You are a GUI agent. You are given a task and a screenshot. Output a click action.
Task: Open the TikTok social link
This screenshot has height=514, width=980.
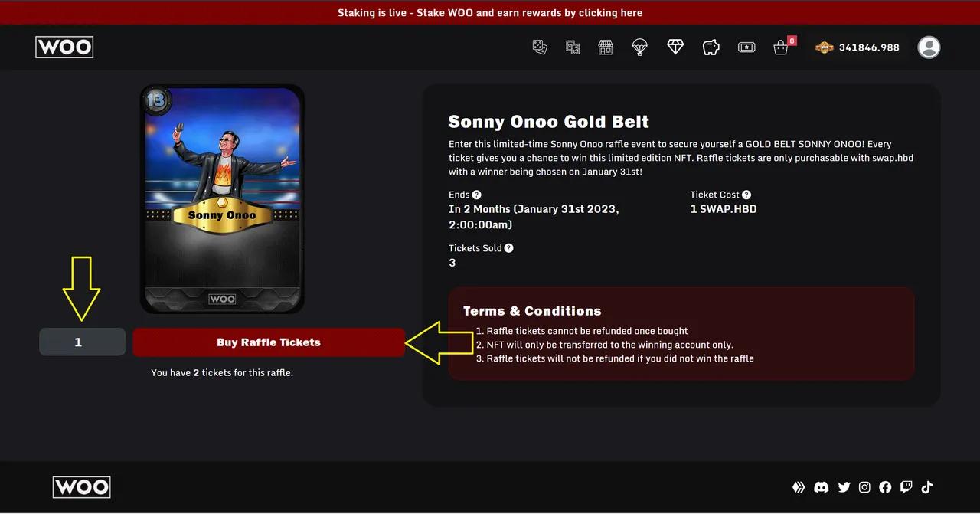(x=926, y=487)
